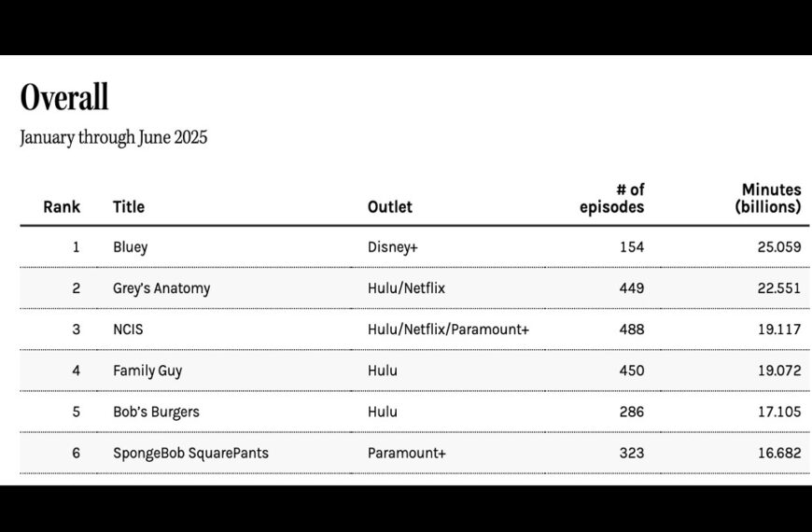812x532 pixels.
Task: Click the 286 episodes value
Action: (x=631, y=412)
